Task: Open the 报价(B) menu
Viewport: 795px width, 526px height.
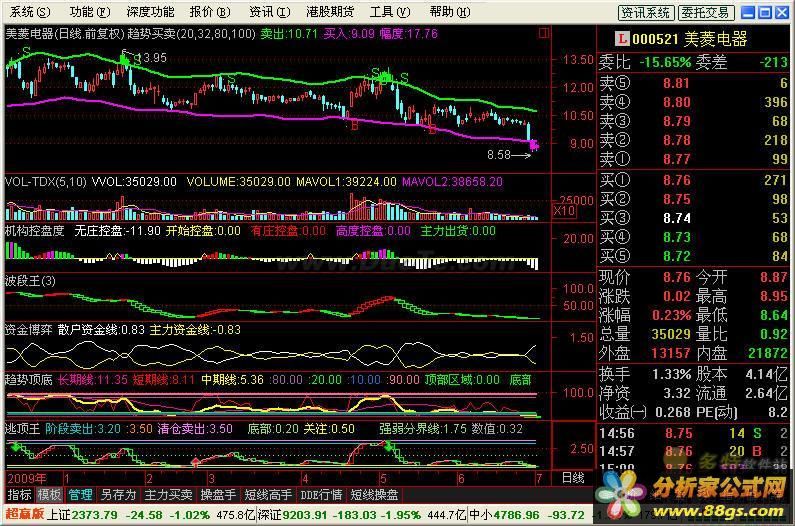Action: (210, 12)
